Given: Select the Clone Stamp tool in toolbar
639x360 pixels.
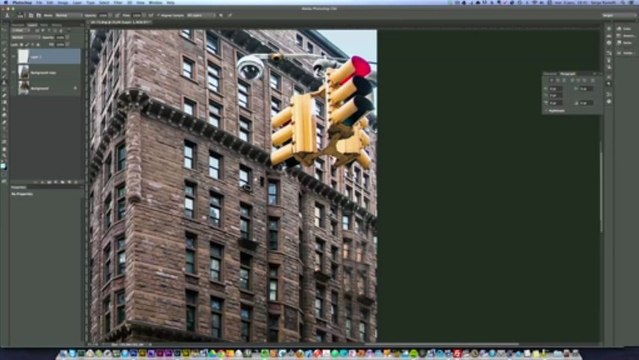Looking at the screenshot, I should (4, 83).
